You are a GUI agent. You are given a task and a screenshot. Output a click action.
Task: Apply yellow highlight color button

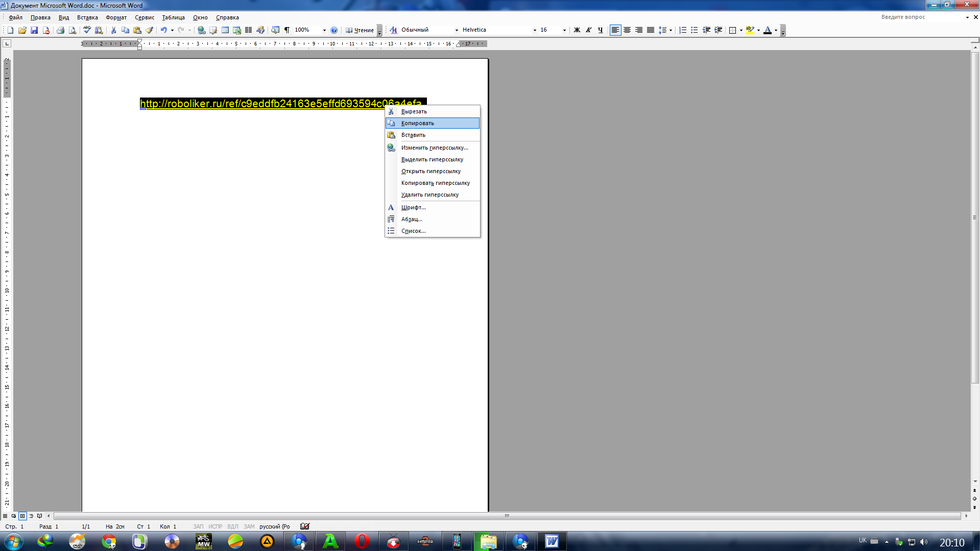point(750,30)
